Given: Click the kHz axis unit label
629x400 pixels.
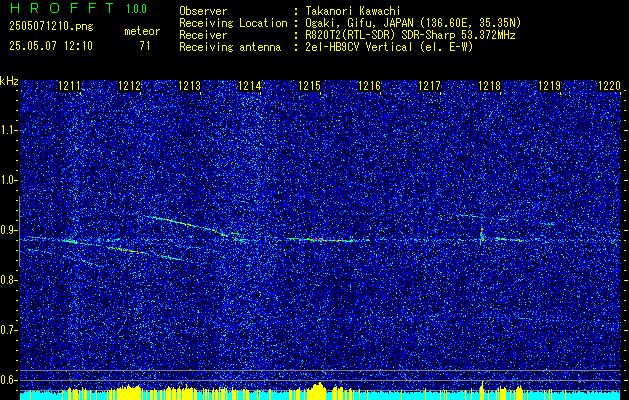Looking at the screenshot, I should click(9, 81).
